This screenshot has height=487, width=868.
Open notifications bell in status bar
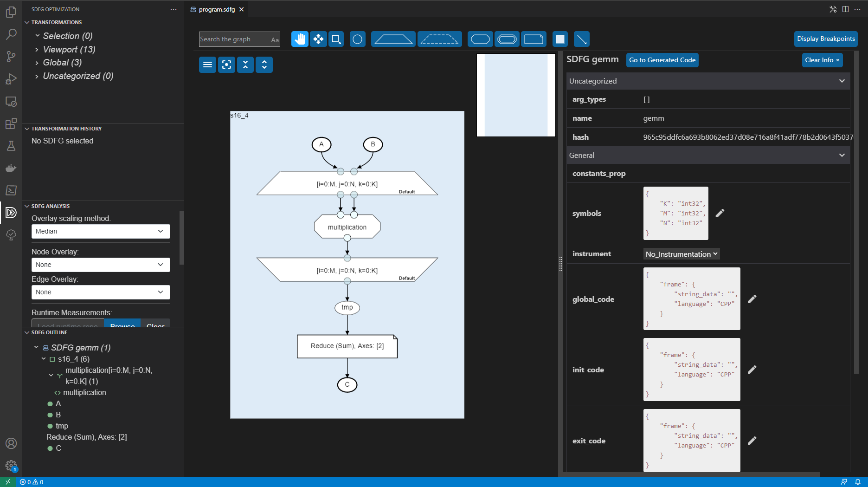coord(858,482)
